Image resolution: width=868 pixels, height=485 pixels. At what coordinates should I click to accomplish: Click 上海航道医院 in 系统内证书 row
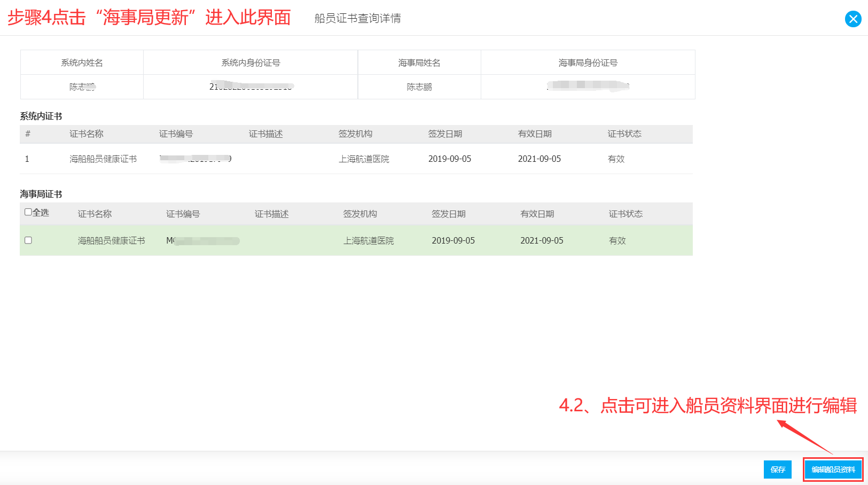(x=364, y=159)
